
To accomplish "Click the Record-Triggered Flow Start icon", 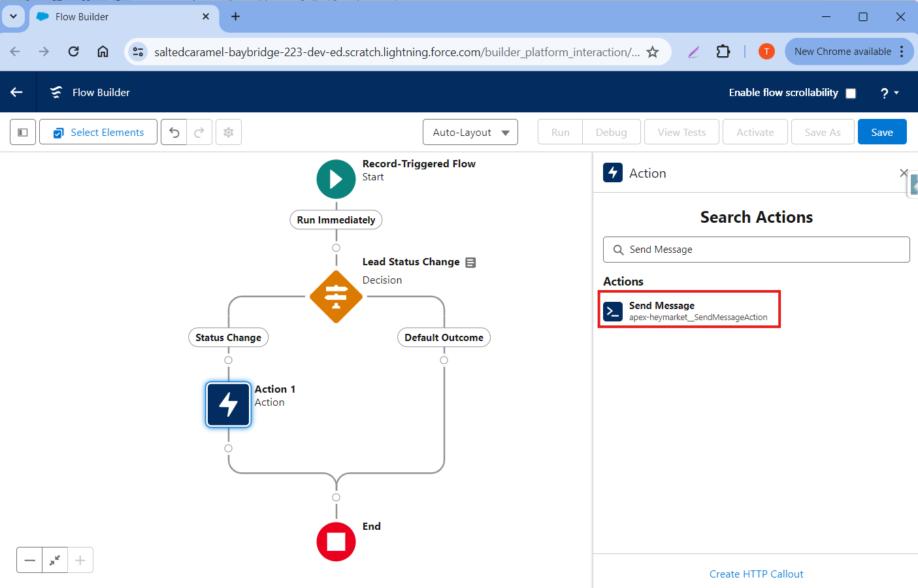I will click(336, 179).
